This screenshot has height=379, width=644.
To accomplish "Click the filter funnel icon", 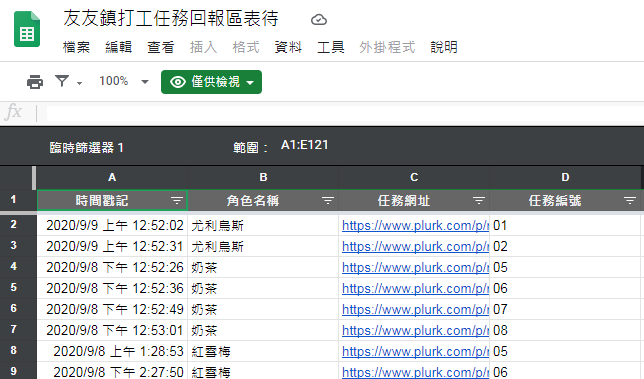I will (62, 81).
